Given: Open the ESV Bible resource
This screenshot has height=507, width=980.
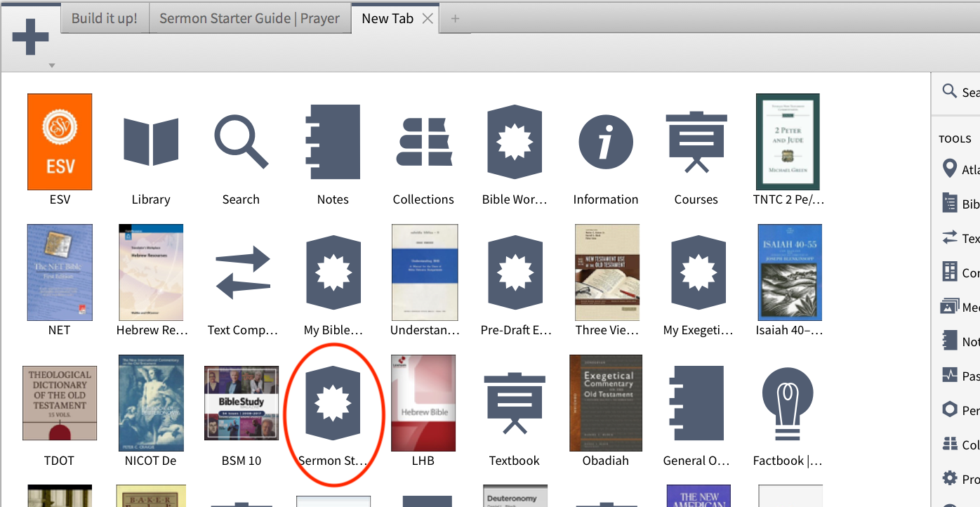Looking at the screenshot, I should pyautogui.click(x=60, y=142).
